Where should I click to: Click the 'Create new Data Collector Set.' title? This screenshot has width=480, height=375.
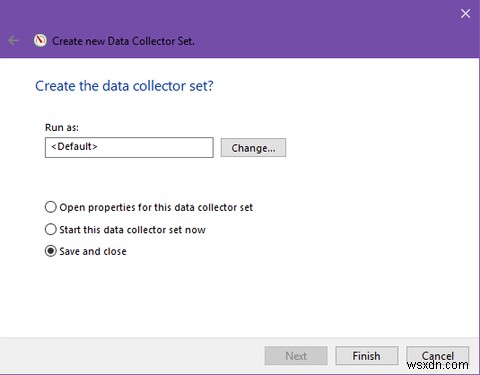(123, 41)
